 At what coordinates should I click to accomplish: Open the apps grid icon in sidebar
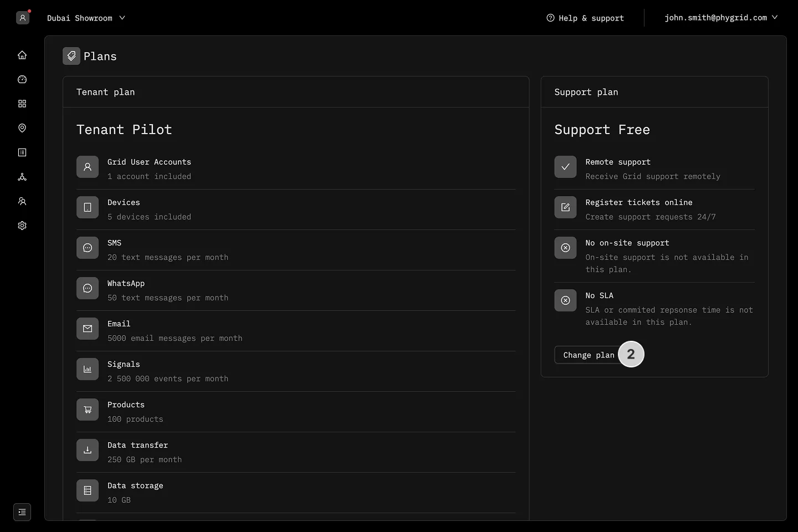[22, 104]
